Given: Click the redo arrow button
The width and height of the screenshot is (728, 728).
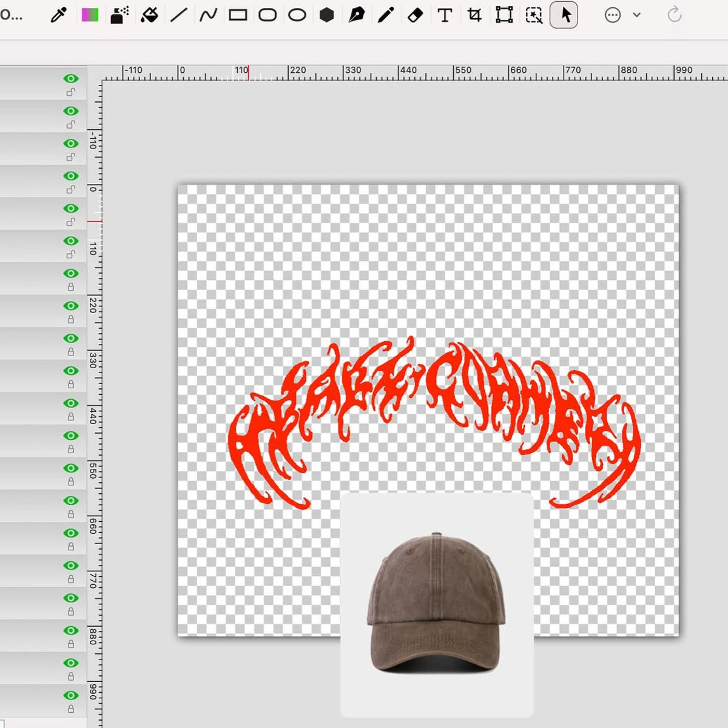Looking at the screenshot, I should pos(674,15).
